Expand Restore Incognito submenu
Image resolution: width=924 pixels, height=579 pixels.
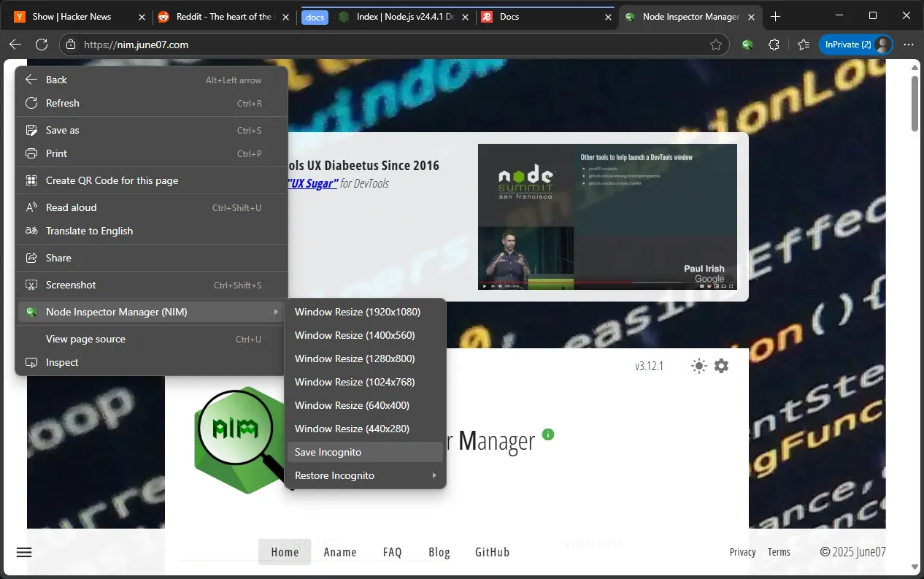point(366,475)
